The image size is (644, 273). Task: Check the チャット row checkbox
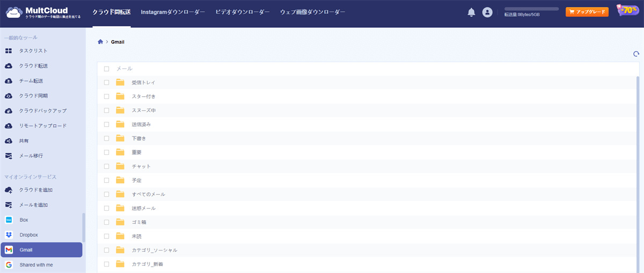coord(106,166)
